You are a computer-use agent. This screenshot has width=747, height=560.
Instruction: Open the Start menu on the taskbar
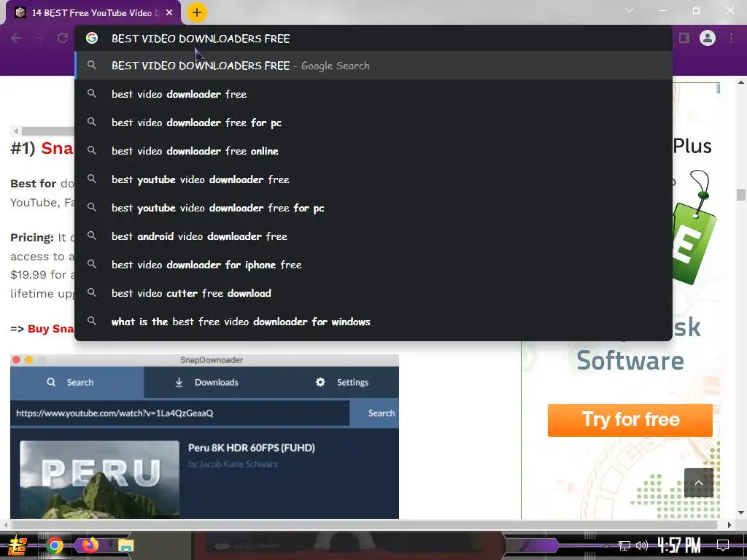tap(18, 545)
